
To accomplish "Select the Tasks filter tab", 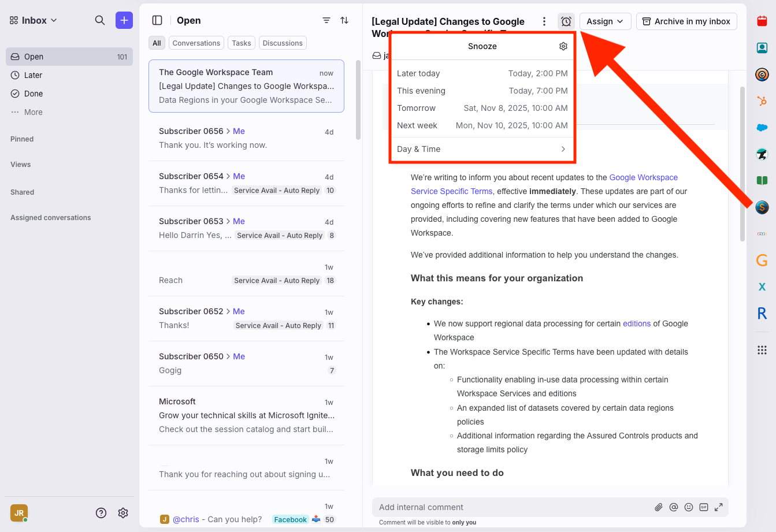I will (x=242, y=43).
